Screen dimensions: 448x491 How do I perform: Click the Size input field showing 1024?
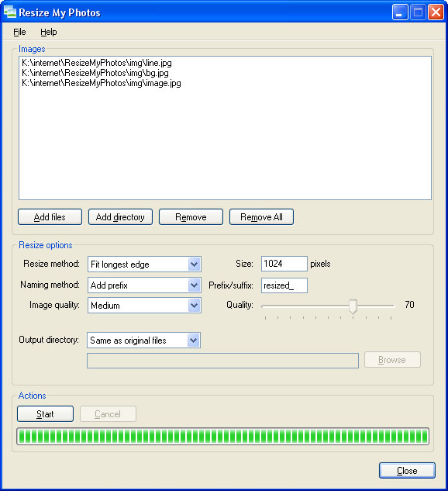coord(284,264)
